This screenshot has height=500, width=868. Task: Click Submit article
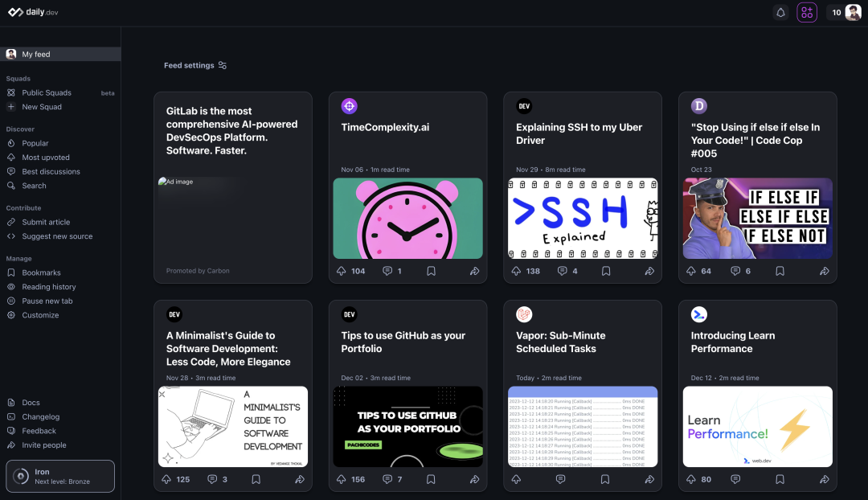pyautogui.click(x=60, y=222)
